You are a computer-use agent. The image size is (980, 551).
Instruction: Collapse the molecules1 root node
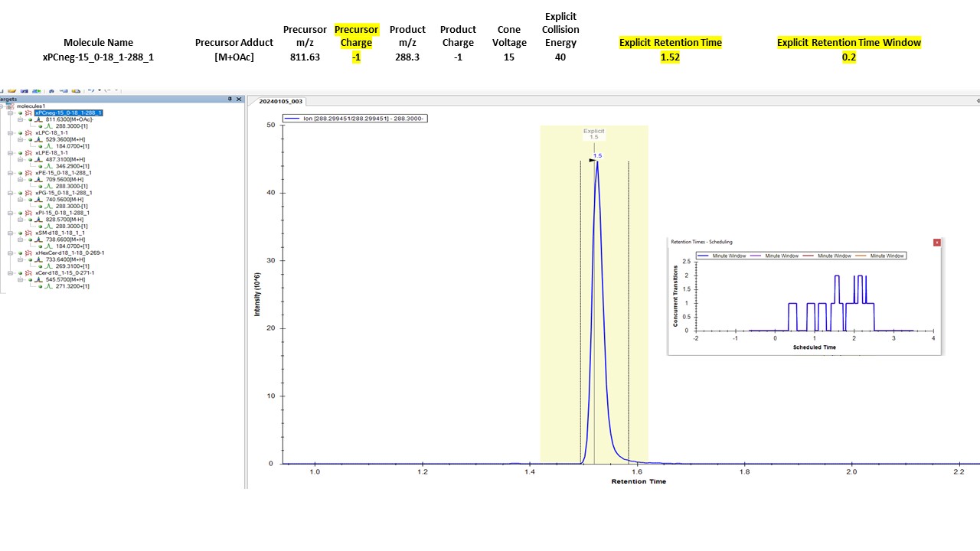2,106
